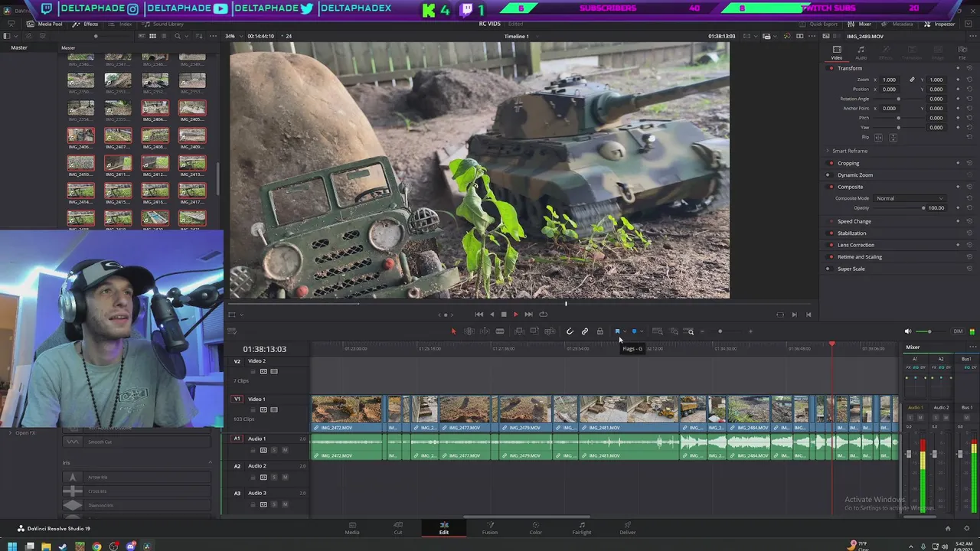Switch to the Cut page
The width and height of the screenshot is (980, 551).
pos(398,528)
